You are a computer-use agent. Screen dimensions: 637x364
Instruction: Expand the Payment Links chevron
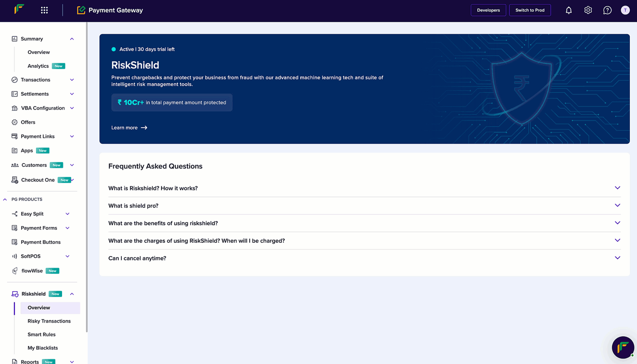tap(72, 136)
